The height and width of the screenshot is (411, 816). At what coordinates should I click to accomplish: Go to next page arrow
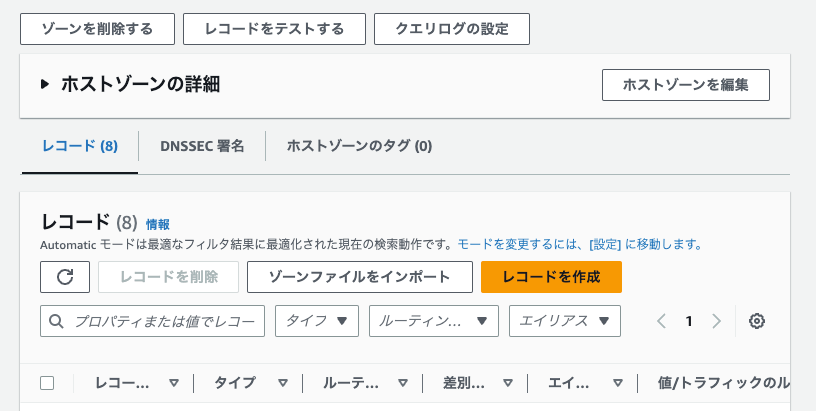(x=717, y=321)
